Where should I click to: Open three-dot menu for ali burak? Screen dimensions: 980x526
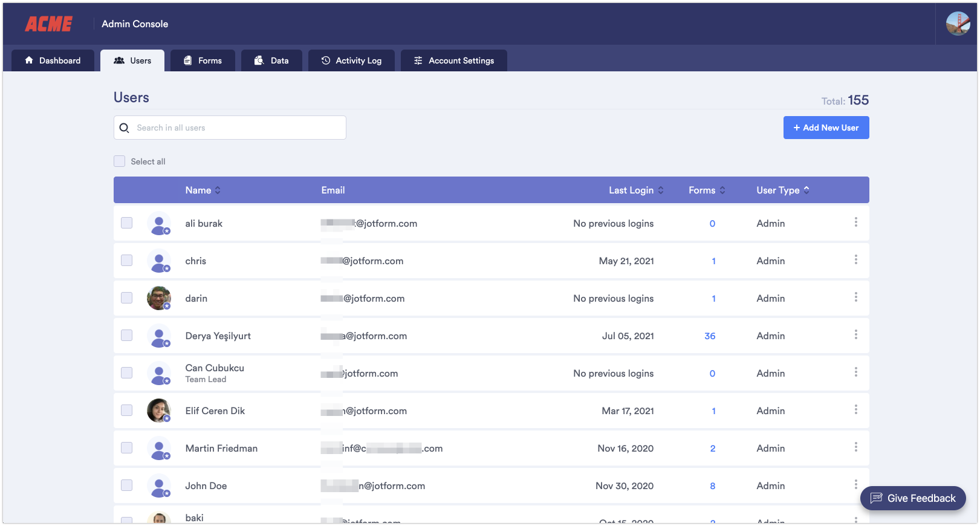[855, 222]
